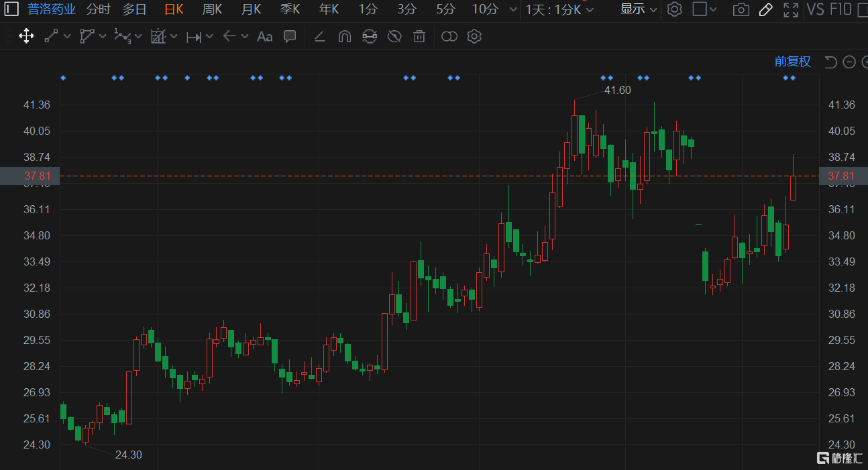Click the latest red candlestick near 37.81
This screenshot has height=470, width=868.
coord(793,188)
